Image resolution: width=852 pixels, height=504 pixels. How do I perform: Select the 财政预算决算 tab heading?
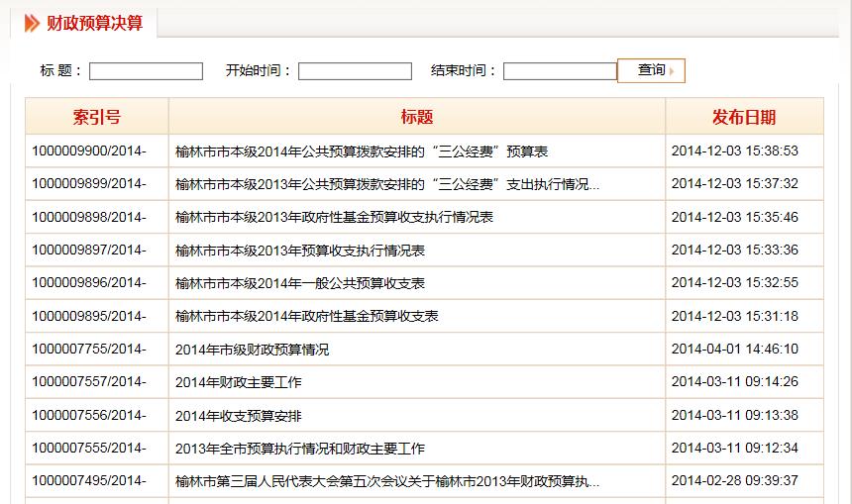pos(94,24)
